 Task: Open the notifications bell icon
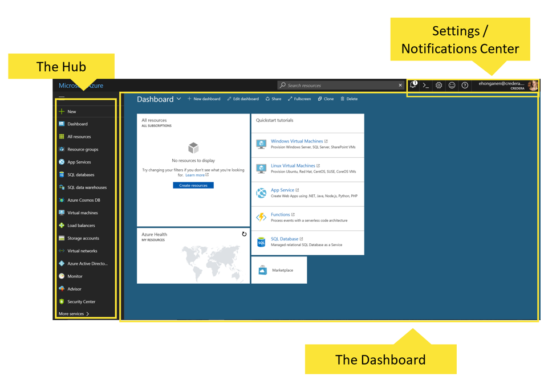point(413,85)
